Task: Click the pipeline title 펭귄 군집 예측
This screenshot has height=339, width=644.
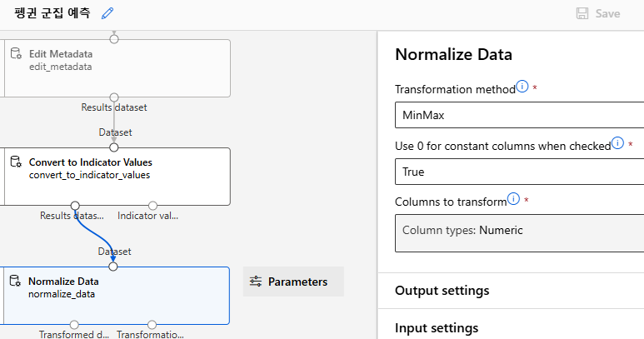Action: pyautogui.click(x=52, y=13)
